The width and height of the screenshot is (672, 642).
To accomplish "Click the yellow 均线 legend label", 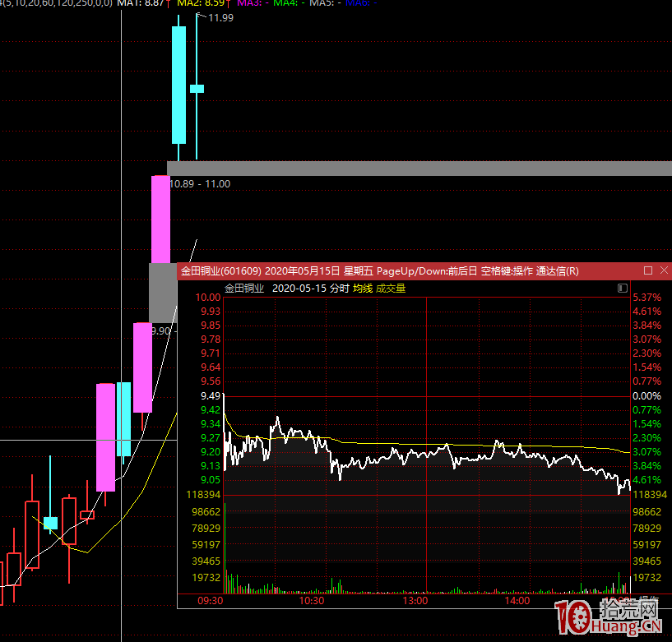I will point(363,289).
